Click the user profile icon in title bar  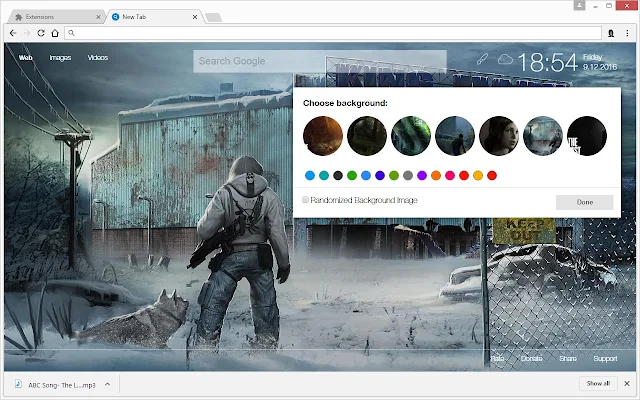pos(579,5)
